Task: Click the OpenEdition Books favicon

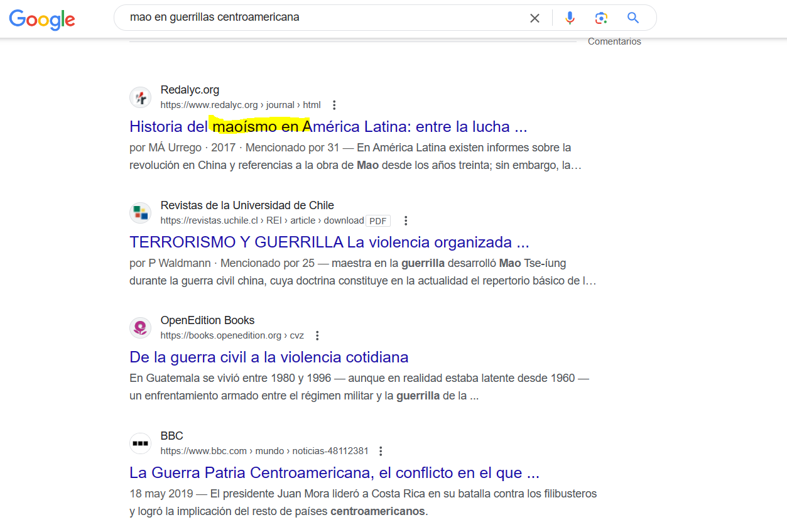Action: point(141,328)
